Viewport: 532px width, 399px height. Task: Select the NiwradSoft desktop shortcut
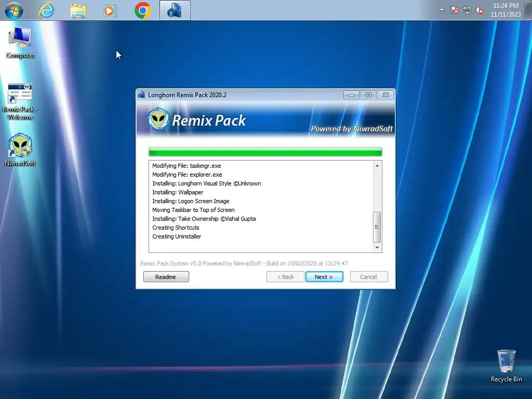[20, 150]
